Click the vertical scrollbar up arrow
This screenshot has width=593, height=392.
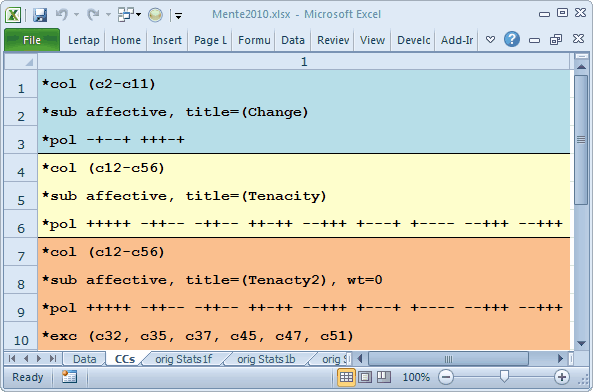pos(581,67)
